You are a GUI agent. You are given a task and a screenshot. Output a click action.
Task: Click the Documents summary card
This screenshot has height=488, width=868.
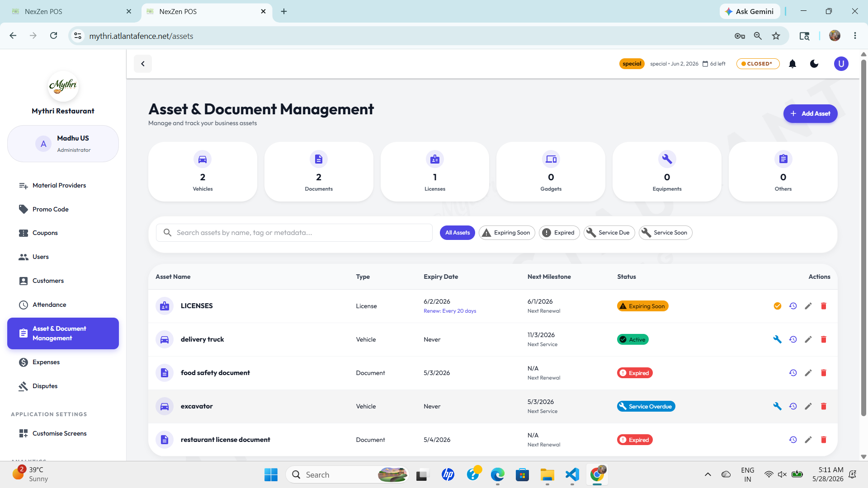319,172
